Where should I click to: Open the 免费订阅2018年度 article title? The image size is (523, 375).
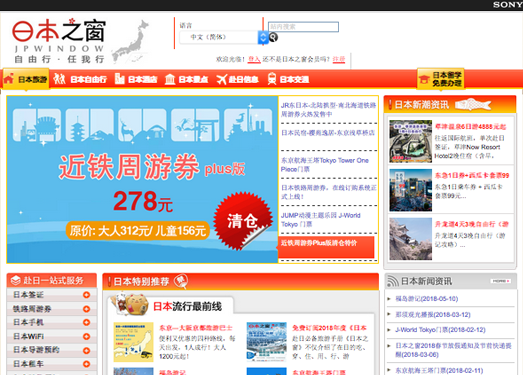click(329, 328)
